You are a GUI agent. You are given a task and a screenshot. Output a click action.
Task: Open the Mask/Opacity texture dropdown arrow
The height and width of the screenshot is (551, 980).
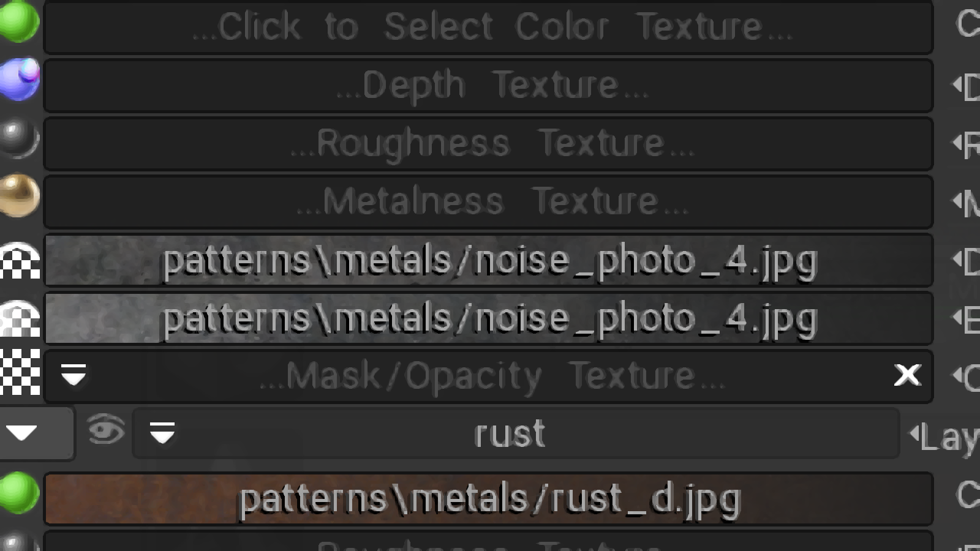click(x=73, y=375)
